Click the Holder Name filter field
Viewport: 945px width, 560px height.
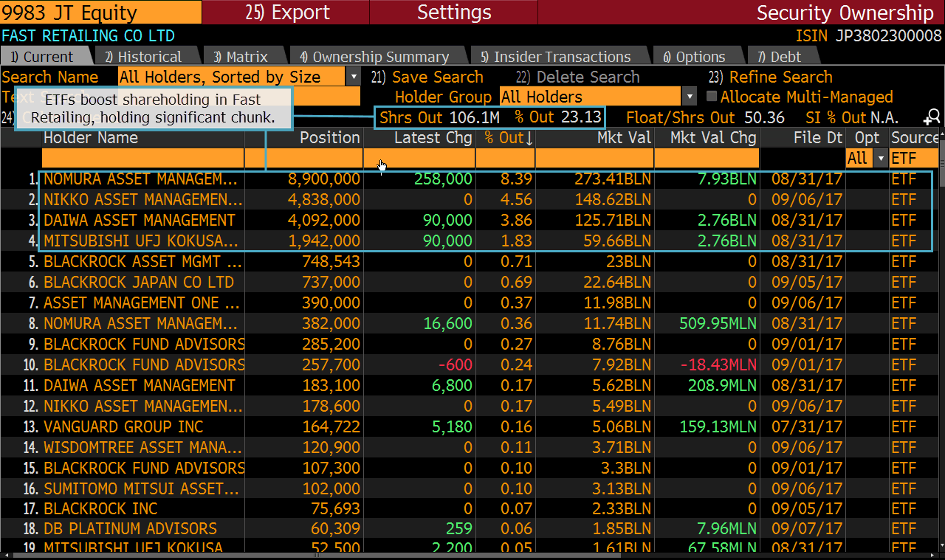(x=142, y=158)
